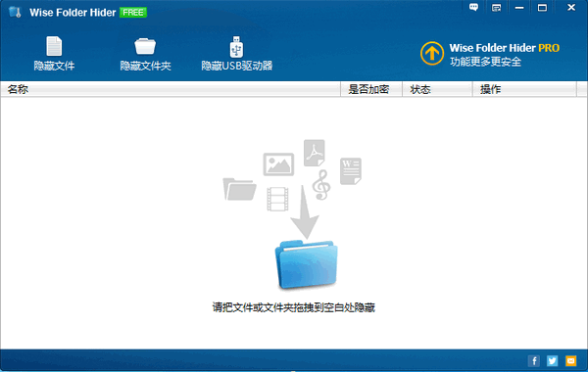Click the Wise Folder Hider PRO link
This screenshot has width=588, height=372.
click(505, 48)
